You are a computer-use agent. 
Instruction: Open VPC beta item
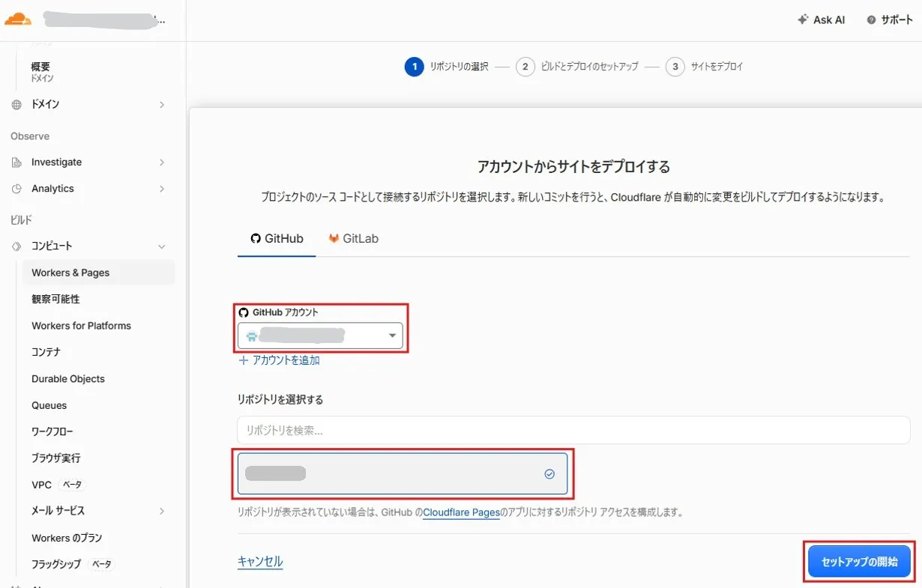pos(59,485)
